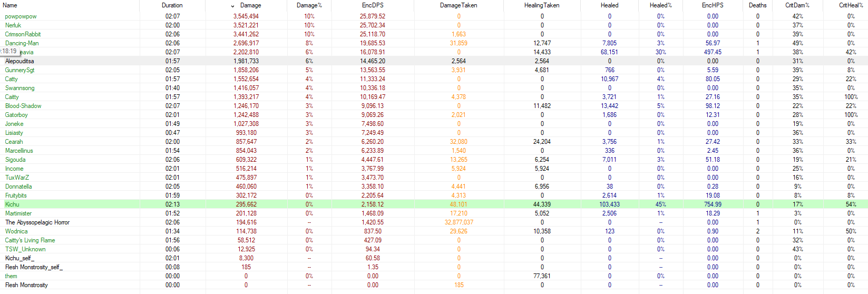Click the CrimsonRabbit name
Image resolution: width=868 pixels, height=294 pixels.
23,34
